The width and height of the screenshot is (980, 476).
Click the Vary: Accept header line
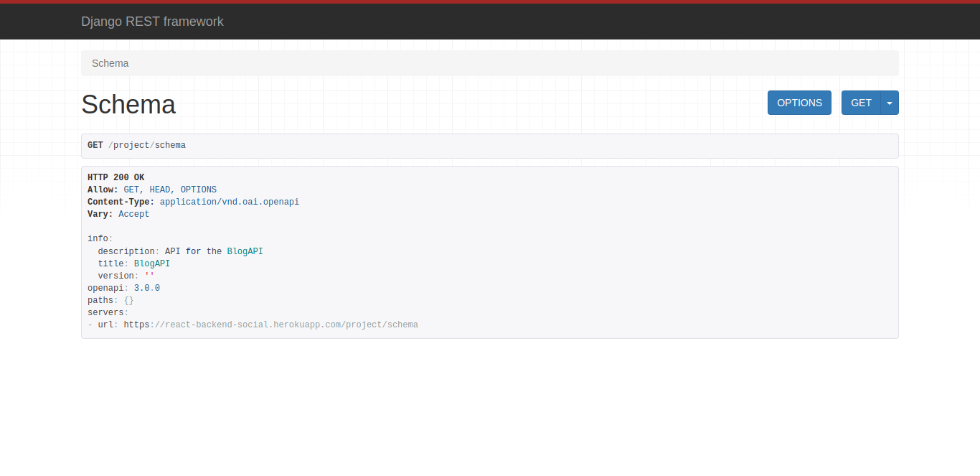click(118, 214)
